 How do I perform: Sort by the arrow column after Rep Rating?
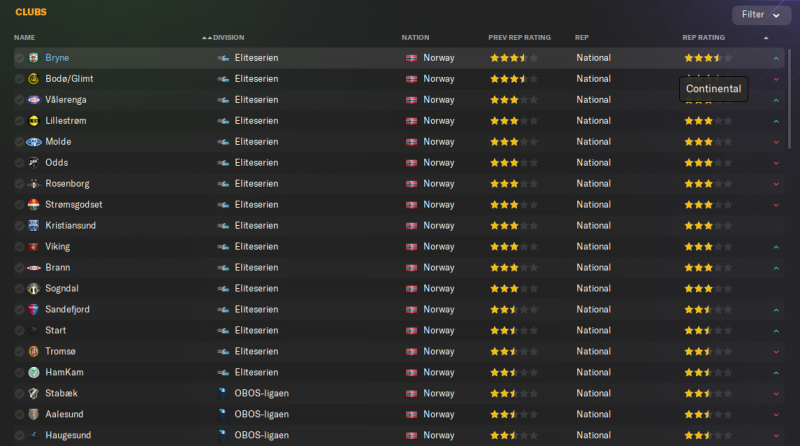click(766, 38)
